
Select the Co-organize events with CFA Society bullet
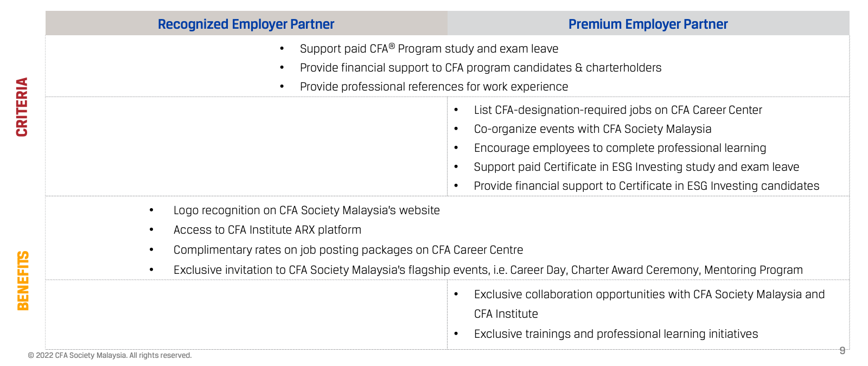[x=592, y=129]
